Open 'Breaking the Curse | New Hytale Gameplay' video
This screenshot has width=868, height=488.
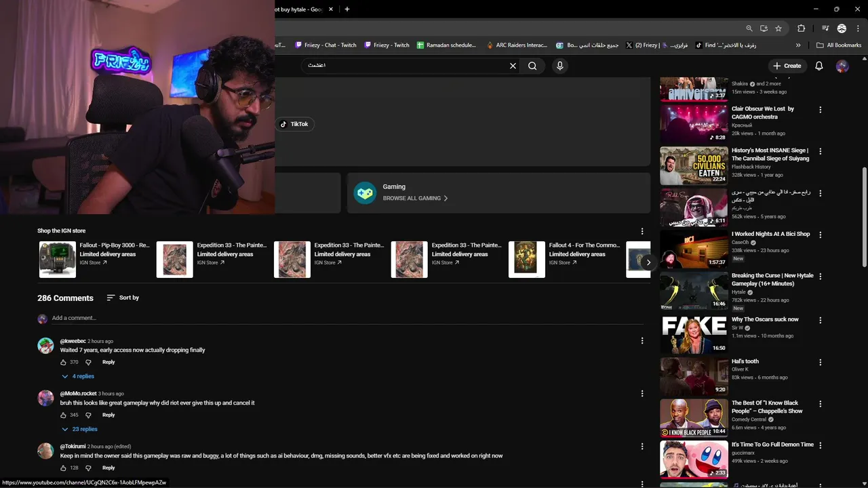[x=772, y=280]
